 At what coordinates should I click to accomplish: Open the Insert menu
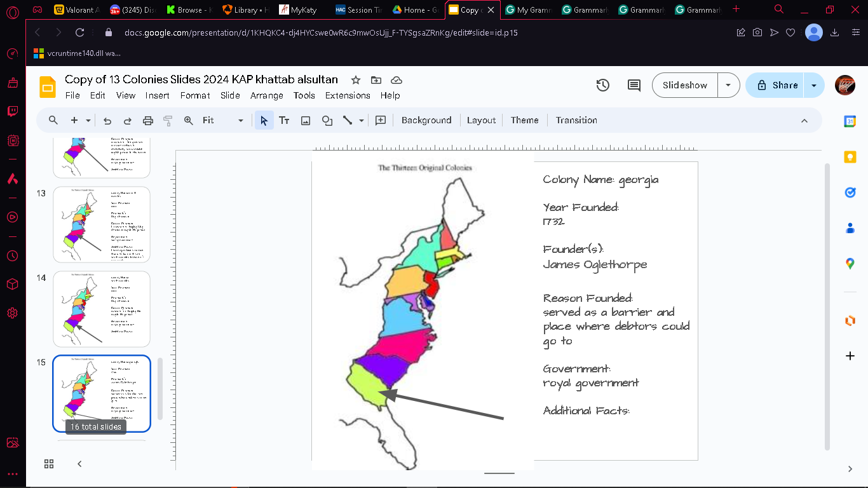[x=158, y=95]
